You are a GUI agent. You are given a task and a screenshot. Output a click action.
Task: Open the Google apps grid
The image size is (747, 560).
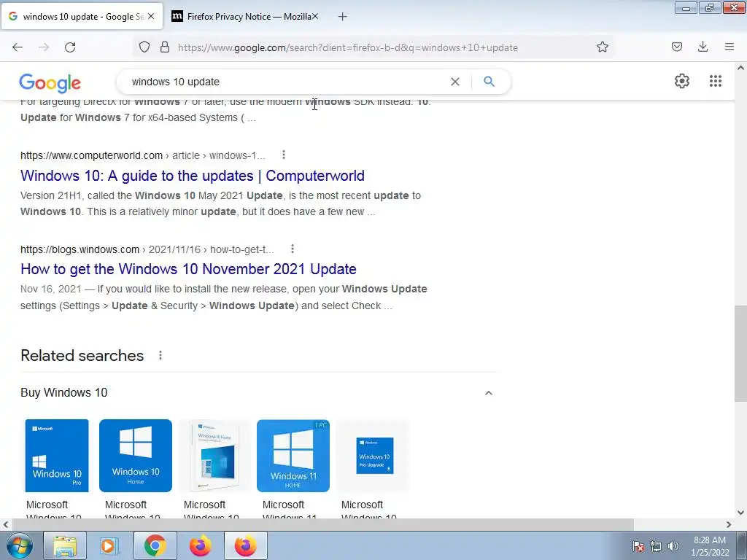click(x=715, y=81)
